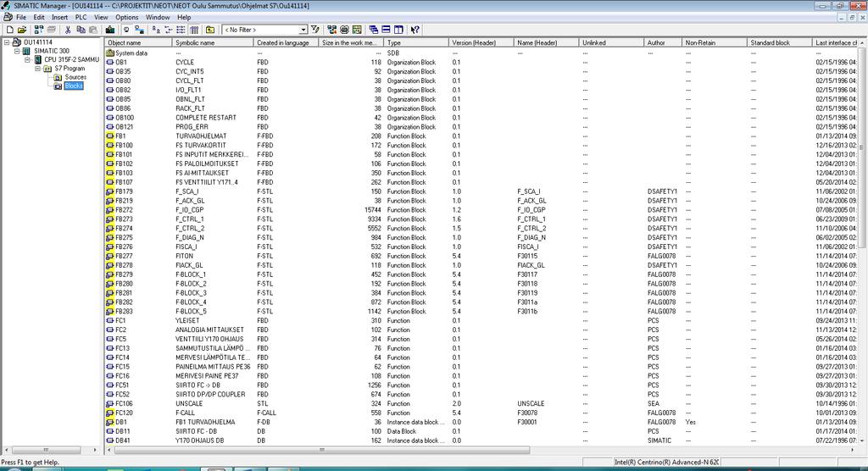Image resolution: width=868 pixels, height=471 pixels.
Task: Click the 'COMPLETE RESTART' symbolic name
Action: tap(206, 118)
